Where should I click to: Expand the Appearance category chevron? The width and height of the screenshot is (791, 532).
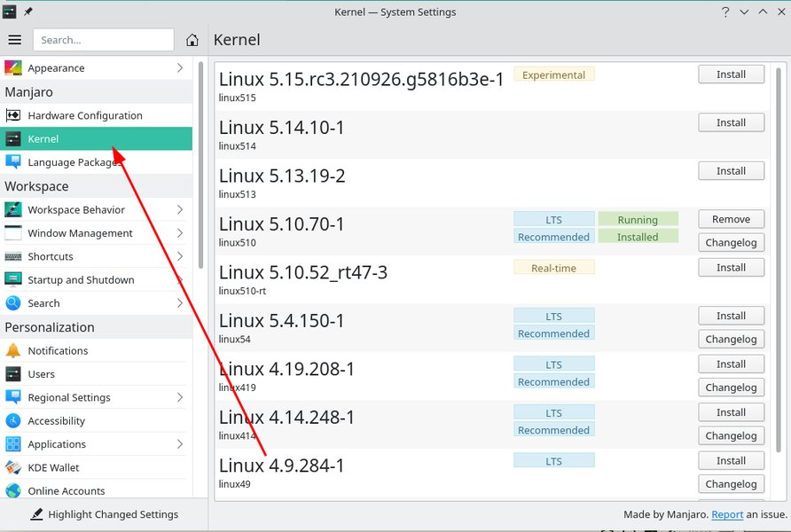(180, 67)
